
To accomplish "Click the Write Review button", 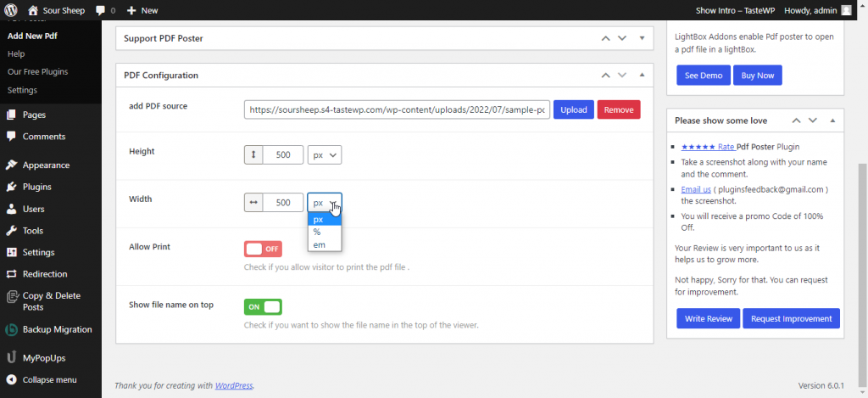I will coord(708,319).
